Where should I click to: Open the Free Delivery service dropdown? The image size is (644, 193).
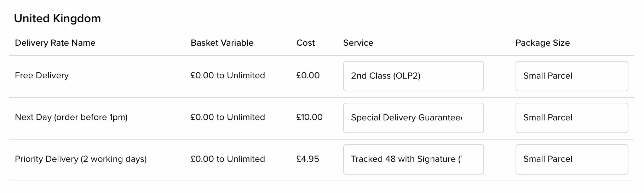413,76
